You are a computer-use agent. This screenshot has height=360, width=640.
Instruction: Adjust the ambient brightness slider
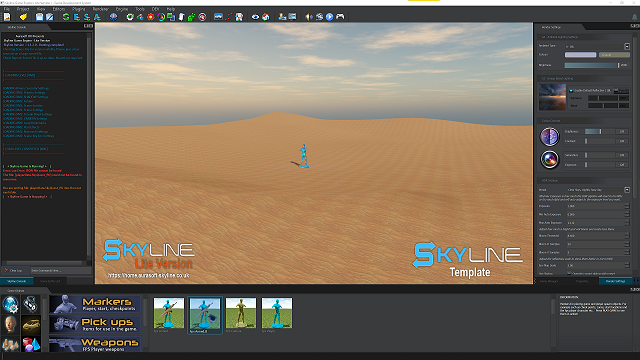[592, 65]
